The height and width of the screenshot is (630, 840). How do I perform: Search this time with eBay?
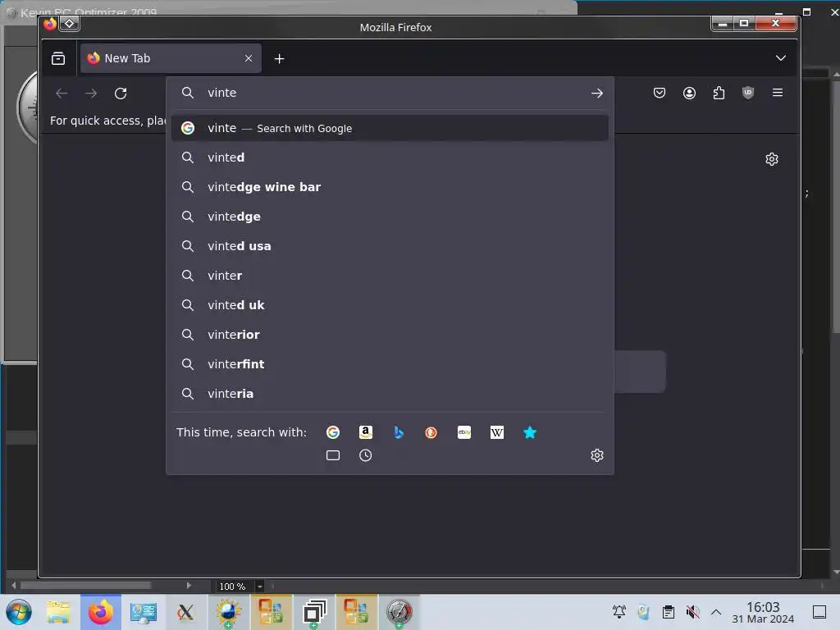point(464,432)
